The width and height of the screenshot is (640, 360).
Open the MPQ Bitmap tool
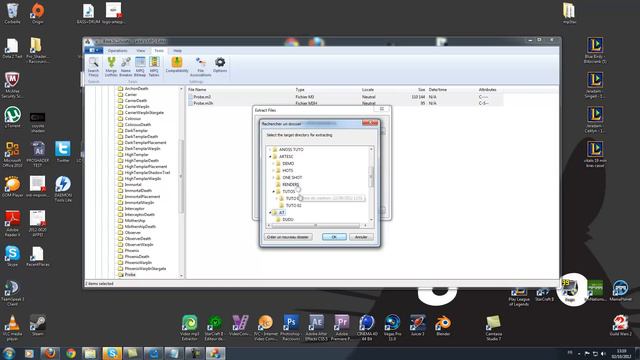click(x=140, y=67)
